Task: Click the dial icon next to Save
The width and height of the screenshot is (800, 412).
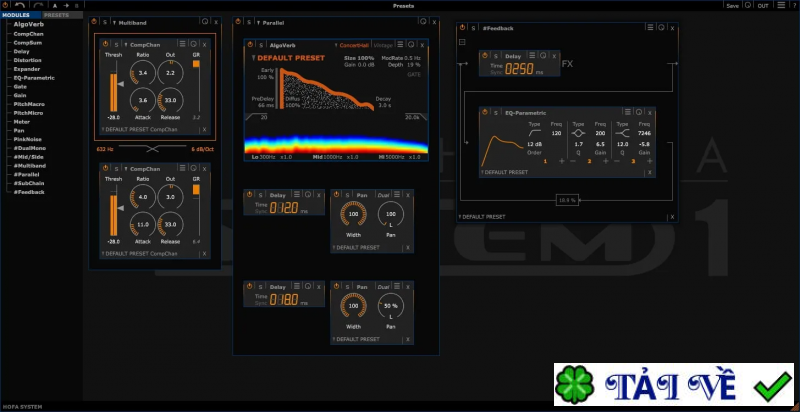Action: tap(748, 5)
